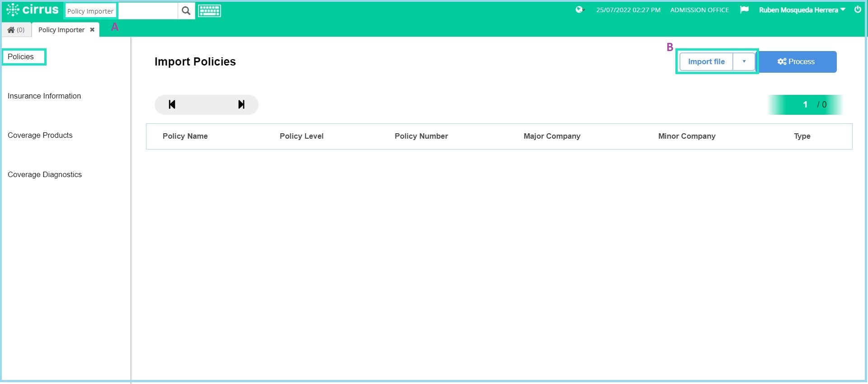
Task: Click the Type column header
Action: pyautogui.click(x=802, y=136)
